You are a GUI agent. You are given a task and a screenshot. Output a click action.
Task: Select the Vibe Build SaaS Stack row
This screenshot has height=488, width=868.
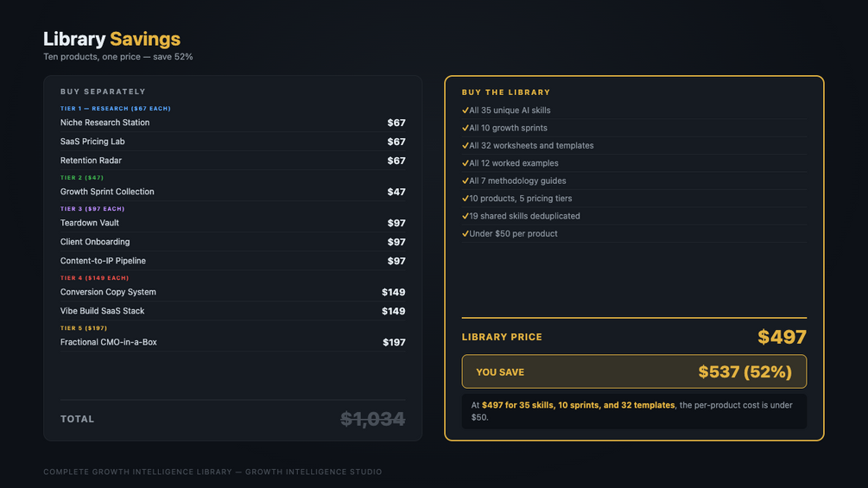[x=232, y=311]
